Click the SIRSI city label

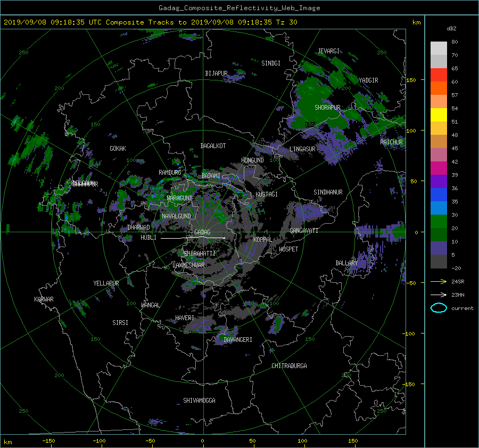coord(120,323)
